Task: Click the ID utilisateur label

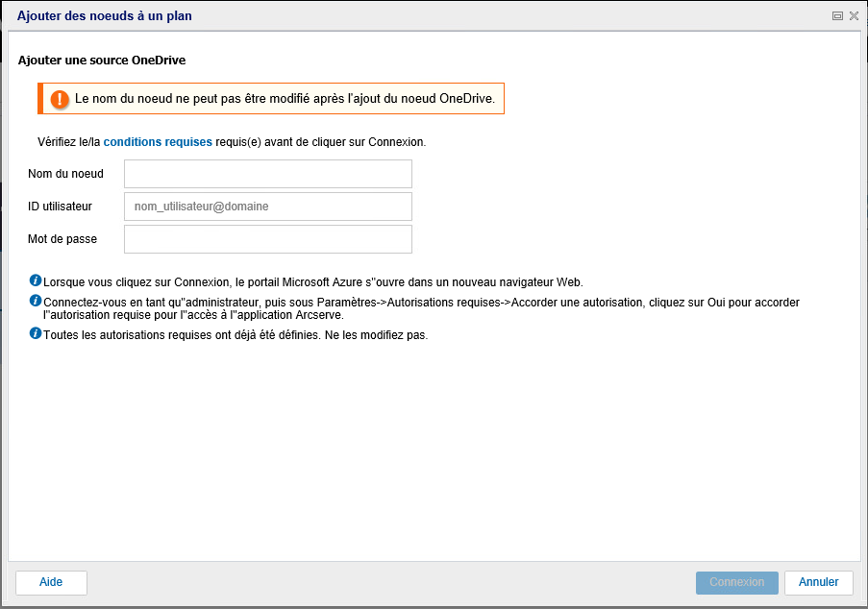Action: click(60, 207)
